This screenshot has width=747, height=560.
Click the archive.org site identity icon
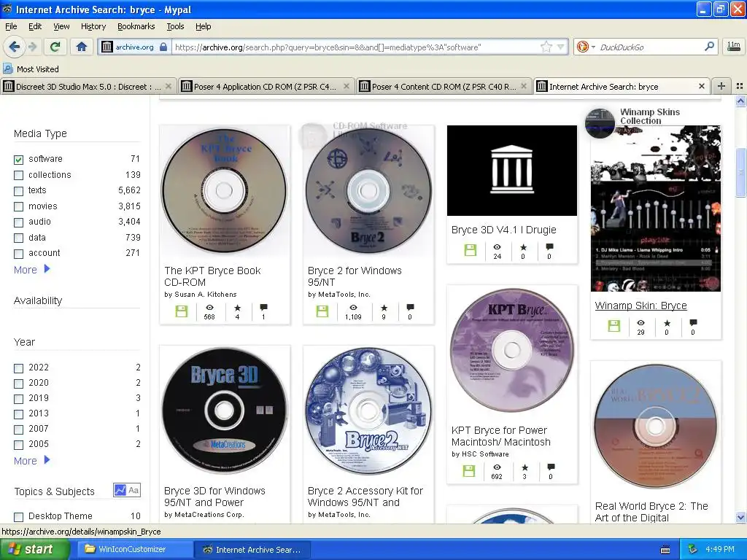click(107, 47)
